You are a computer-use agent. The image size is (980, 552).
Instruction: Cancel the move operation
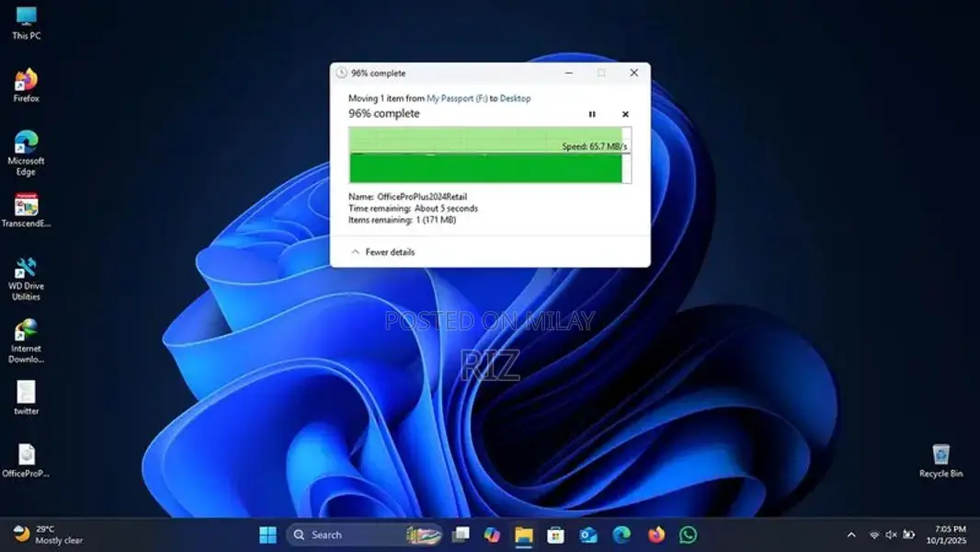coord(625,114)
